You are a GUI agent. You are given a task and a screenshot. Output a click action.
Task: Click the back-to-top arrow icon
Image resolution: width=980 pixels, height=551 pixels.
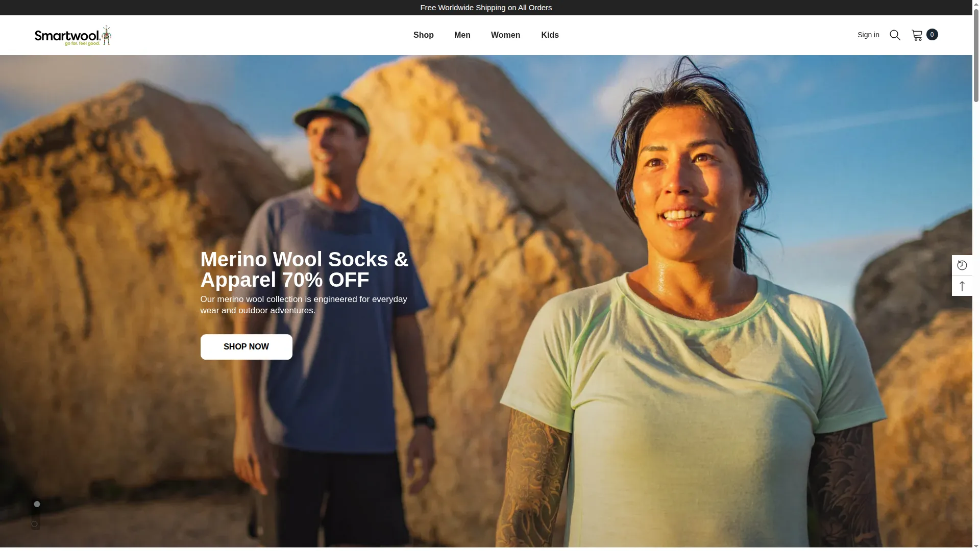click(962, 286)
